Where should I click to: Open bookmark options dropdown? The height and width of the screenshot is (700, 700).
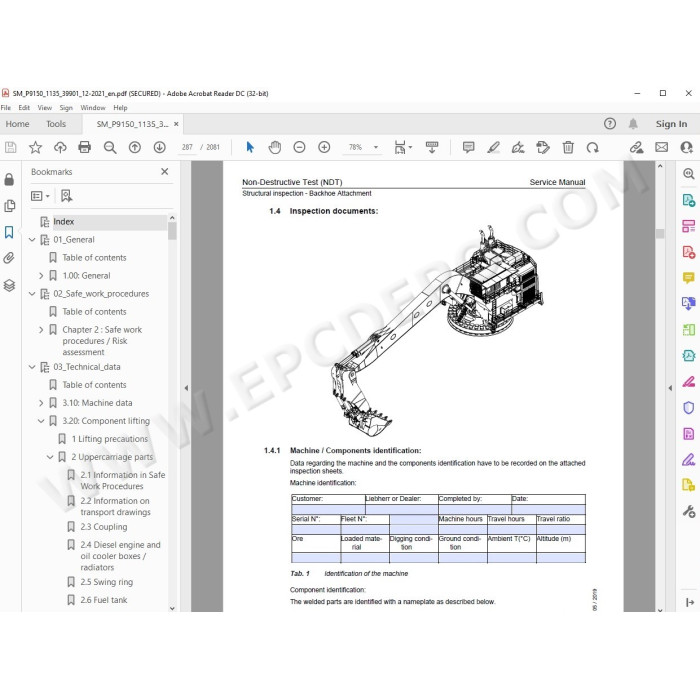point(40,196)
